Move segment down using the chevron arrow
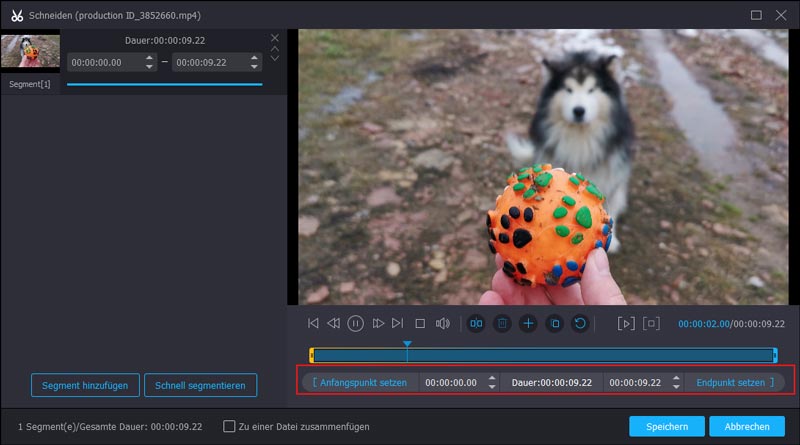Image resolution: width=800 pixels, height=445 pixels. (x=275, y=58)
